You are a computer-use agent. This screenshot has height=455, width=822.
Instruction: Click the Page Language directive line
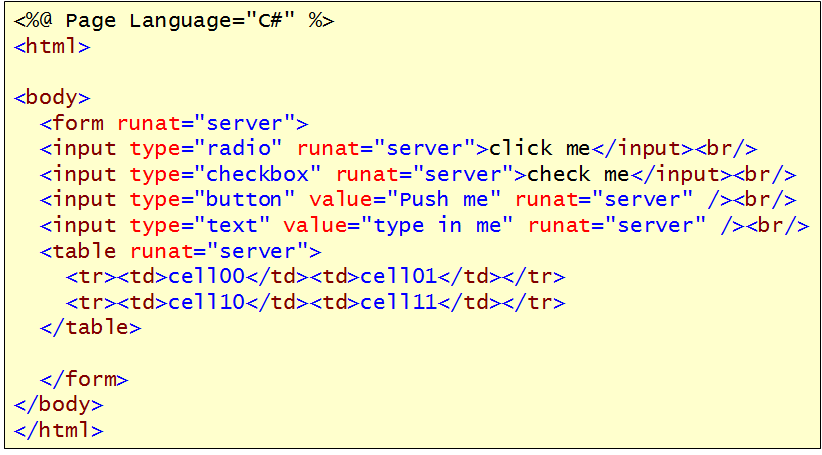coord(174,21)
